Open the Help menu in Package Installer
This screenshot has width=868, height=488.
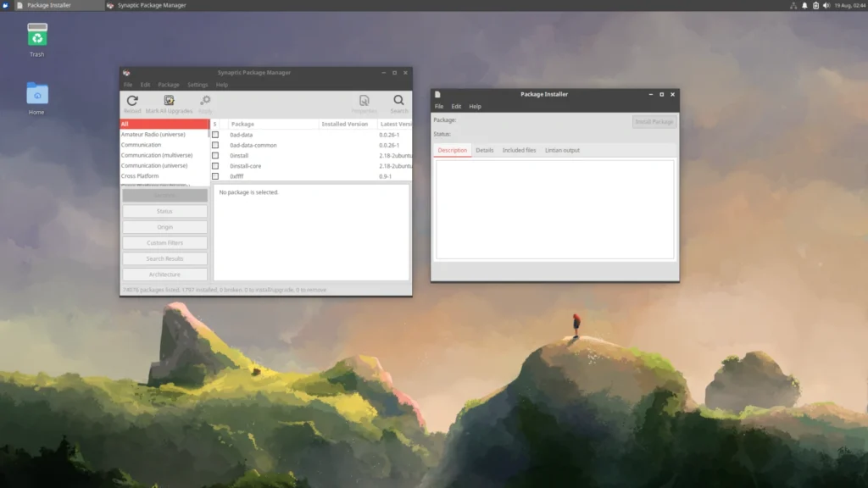pos(475,106)
